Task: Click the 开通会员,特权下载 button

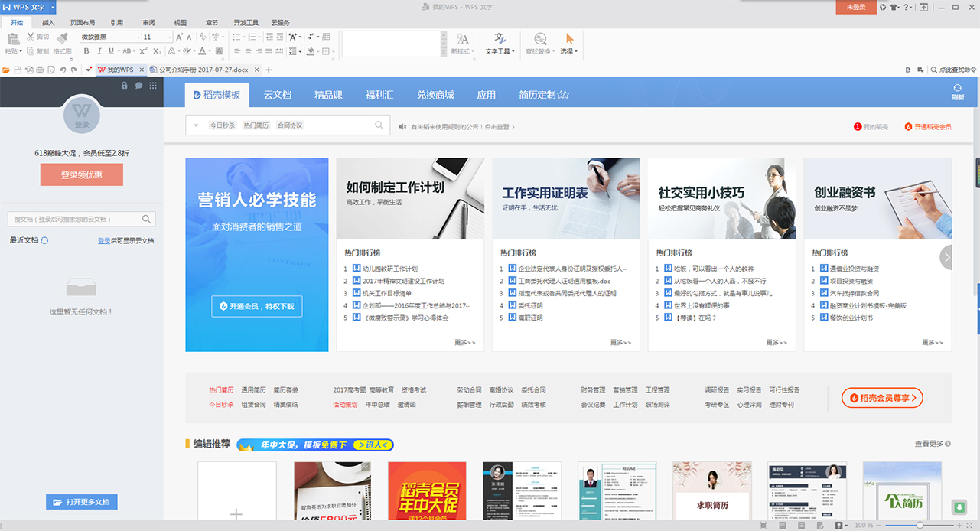Action: click(x=257, y=306)
